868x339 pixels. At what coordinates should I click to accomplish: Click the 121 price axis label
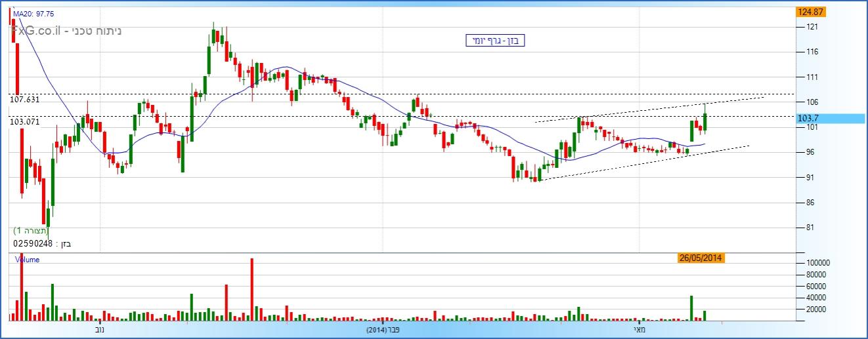[812, 27]
